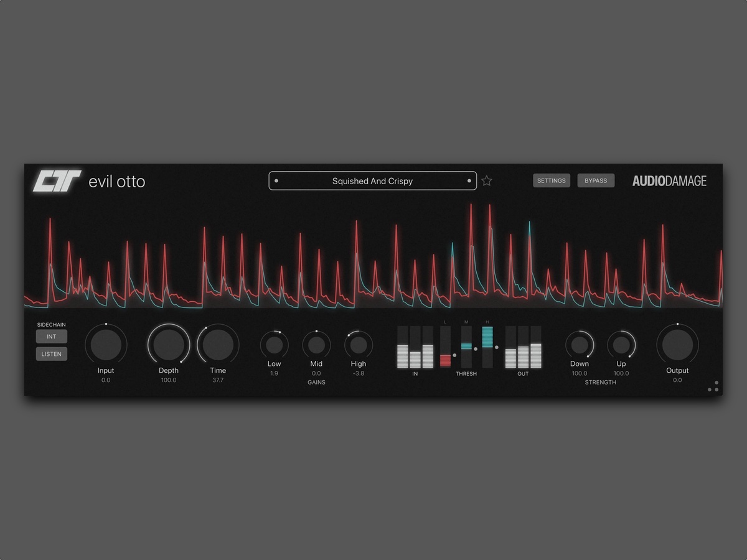747x560 pixels.
Task: Click the STRENGTH section label
Action: [601, 382]
